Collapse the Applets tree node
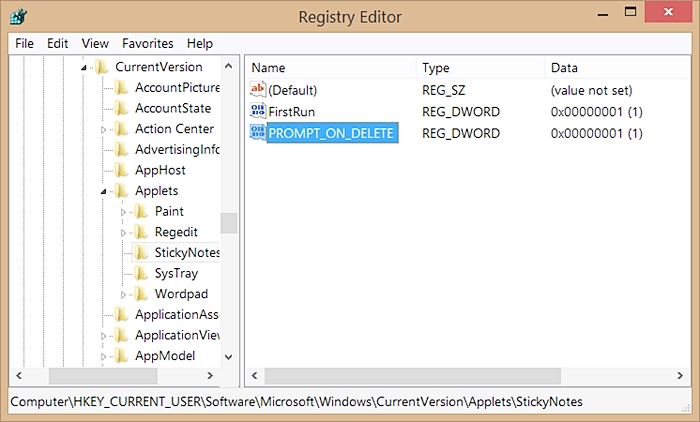700x422 pixels. [104, 192]
